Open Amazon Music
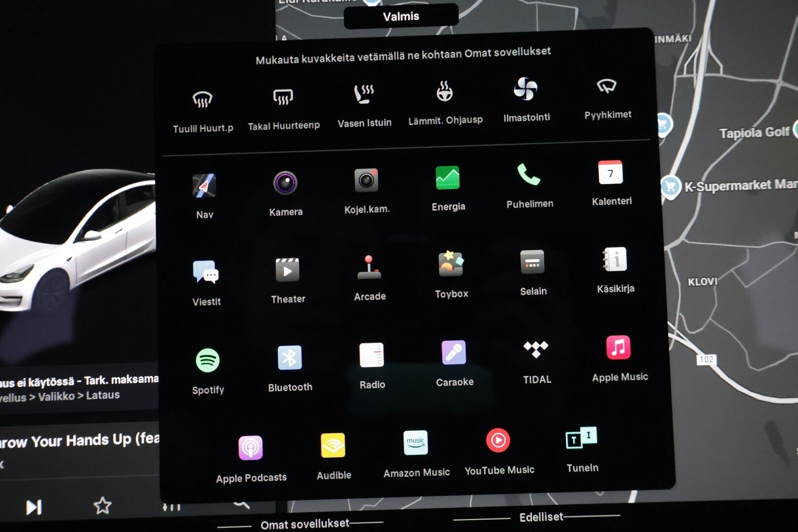Viewport: 798px width, 532px height. coord(416,443)
